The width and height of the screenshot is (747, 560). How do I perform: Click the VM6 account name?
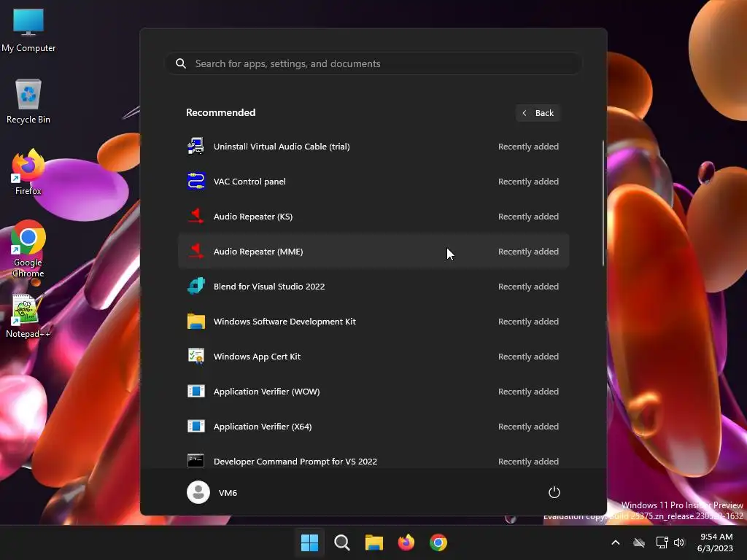click(228, 493)
